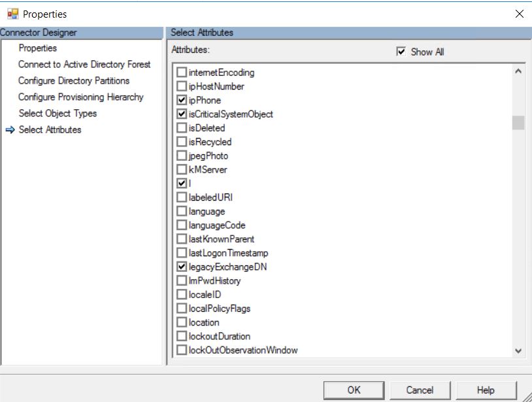532x402 pixels.
Task: Open the Properties page in Connector Designer
Action: (38, 48)
